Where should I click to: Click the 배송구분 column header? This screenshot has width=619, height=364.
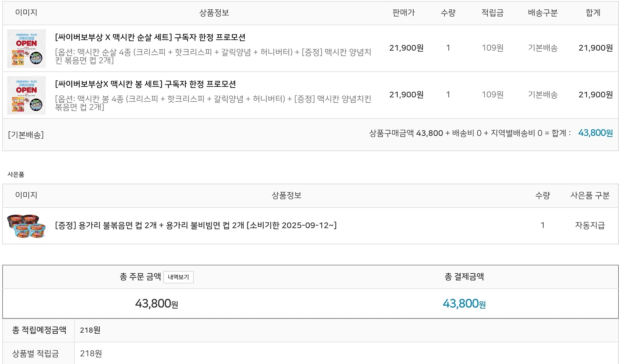[x=543, y=13]
